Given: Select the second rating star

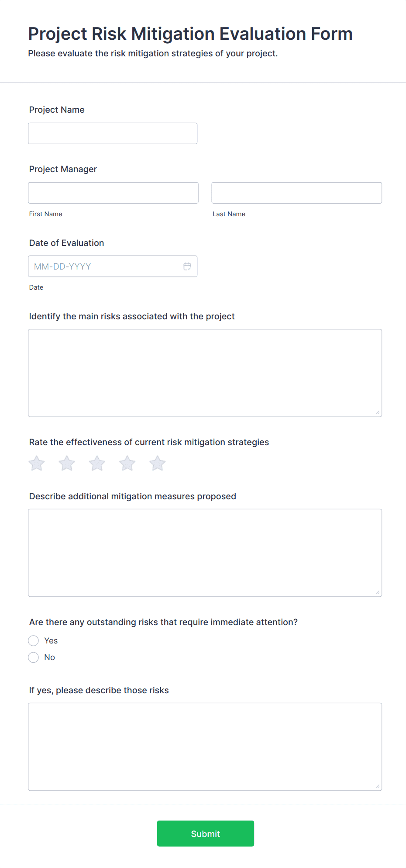Looking at the screenshot, I should coord(67,463).
